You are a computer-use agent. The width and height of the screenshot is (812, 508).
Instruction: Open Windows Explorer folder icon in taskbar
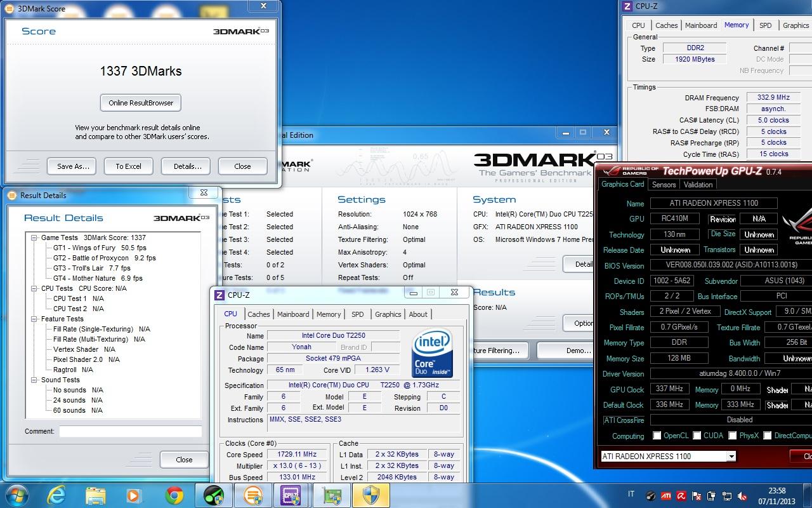95,495
